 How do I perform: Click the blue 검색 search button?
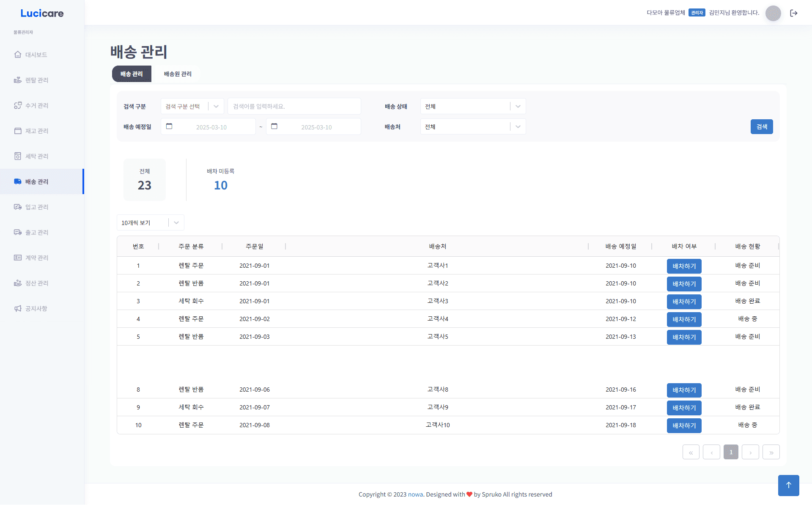pyautogui.click(x=761, y=126)
